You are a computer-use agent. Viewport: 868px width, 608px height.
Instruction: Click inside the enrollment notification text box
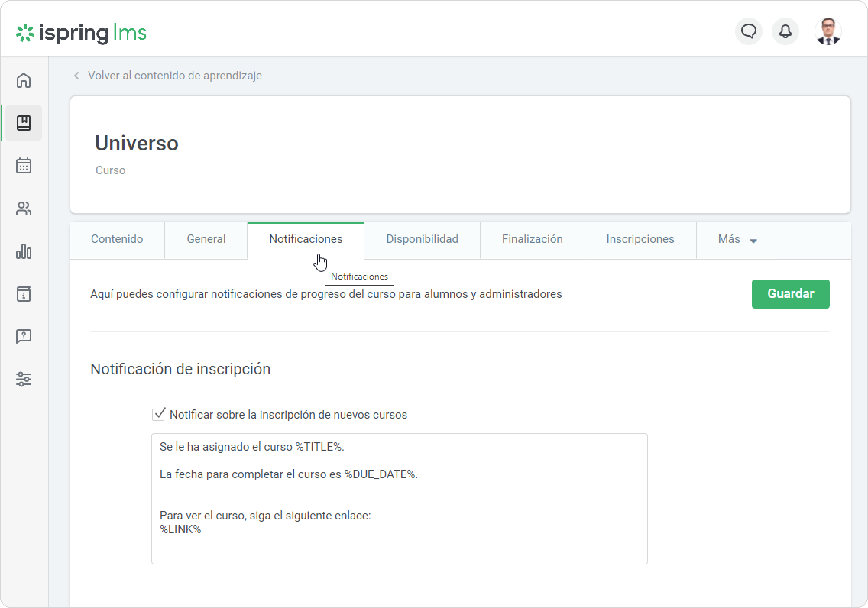click(399, 498)
